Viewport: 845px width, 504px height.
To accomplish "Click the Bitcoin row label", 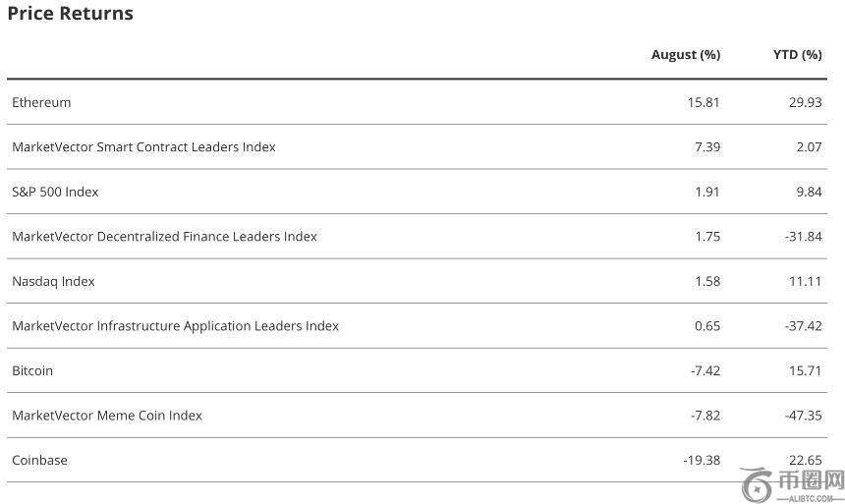I will click(x=32, y=371).
